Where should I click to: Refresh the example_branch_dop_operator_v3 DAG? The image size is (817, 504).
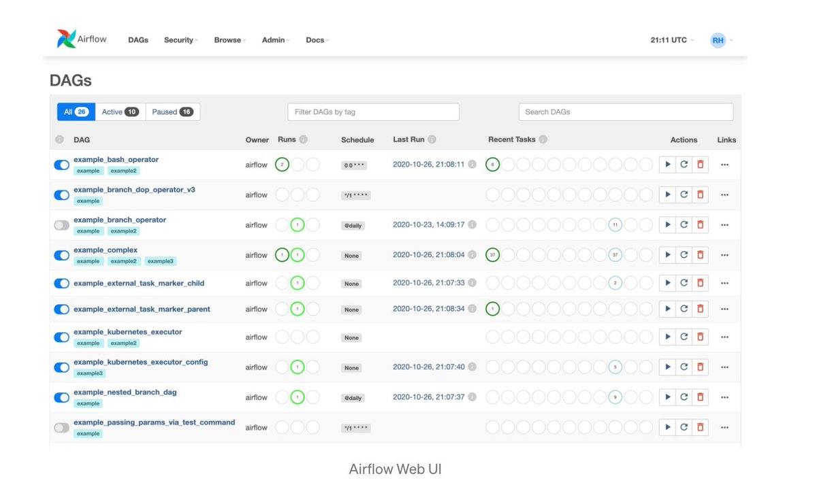[x=684, y=195]
